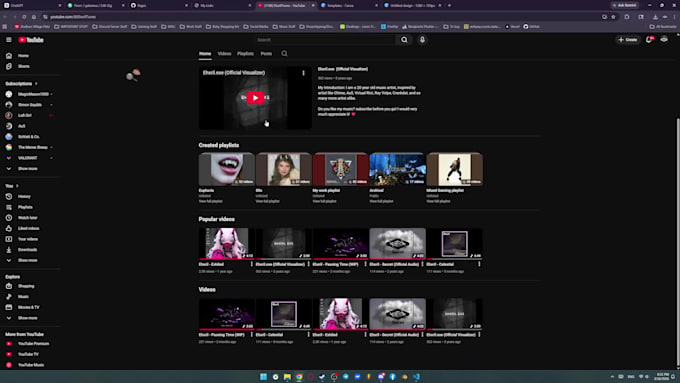This screenshot has height=383, width=680.
Task: View full playlist for My work playlist
Action: tap(324, 201)
